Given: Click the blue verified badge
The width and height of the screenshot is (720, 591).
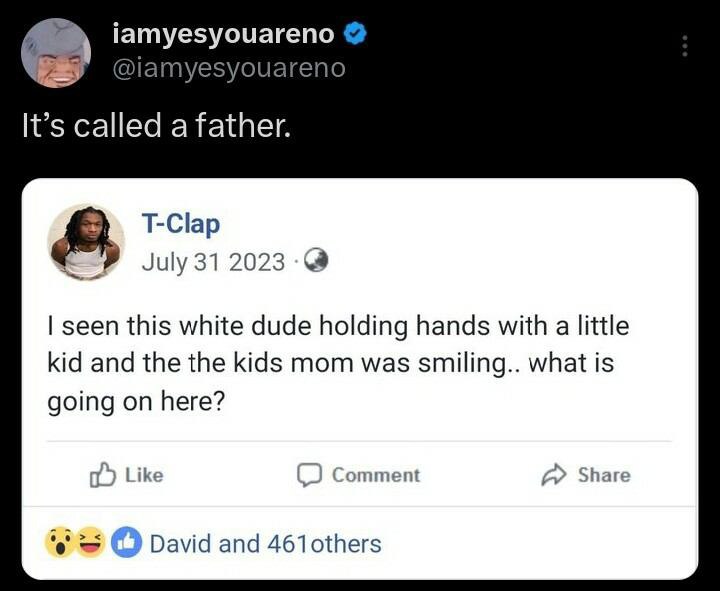Looking at the screenshot, I should click(x=356, y=37).
